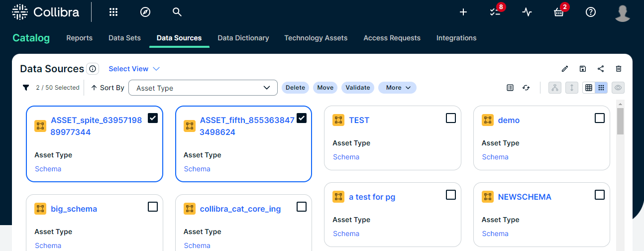The height and width of the screenshot is (251, 644).
Task: Open the Technology Assets tab
Action: click(x=316, y=38)
